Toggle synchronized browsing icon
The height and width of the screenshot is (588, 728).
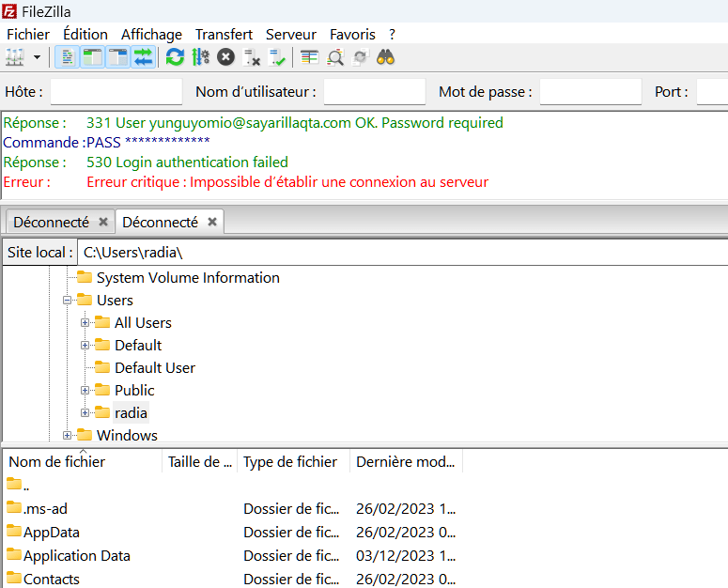coord(361,57)
